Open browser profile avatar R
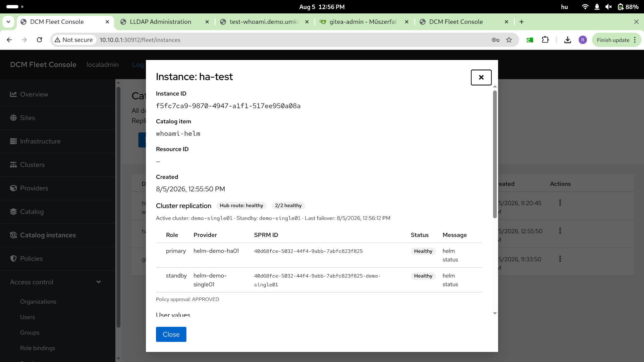Image resolution: width=644 pixels, height=362 pixels. [x=583, y=40]
